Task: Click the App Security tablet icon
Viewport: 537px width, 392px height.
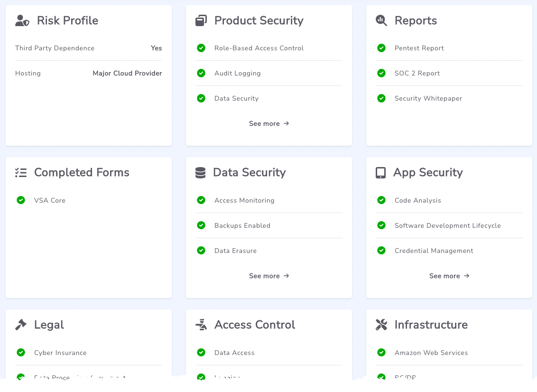Action: 380,173
